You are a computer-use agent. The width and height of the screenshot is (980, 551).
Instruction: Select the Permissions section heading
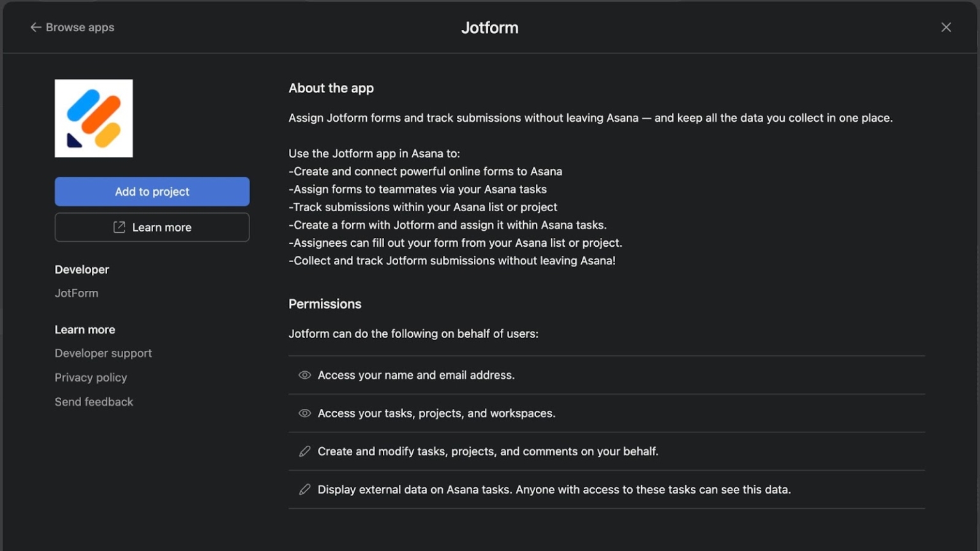tap(325, 304)
